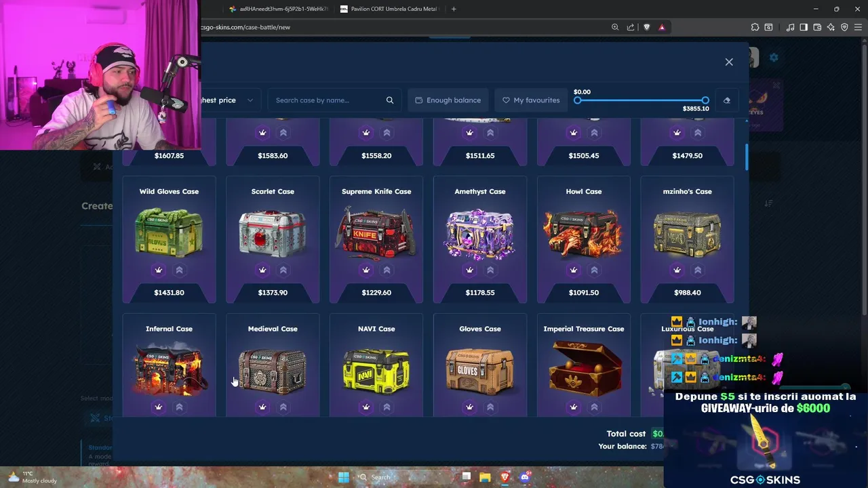Screen dimensions: 868x488
Task: Switch to the axRHAneedt3hvm browser tab
Action: coord(278,9)
